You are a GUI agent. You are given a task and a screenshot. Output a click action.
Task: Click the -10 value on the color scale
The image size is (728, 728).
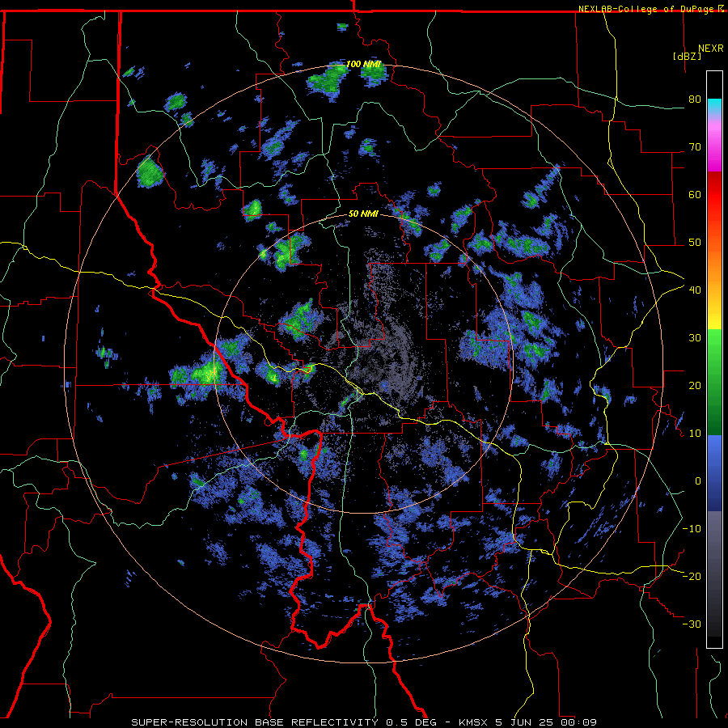pyautogui.click(x=692, y=529)
